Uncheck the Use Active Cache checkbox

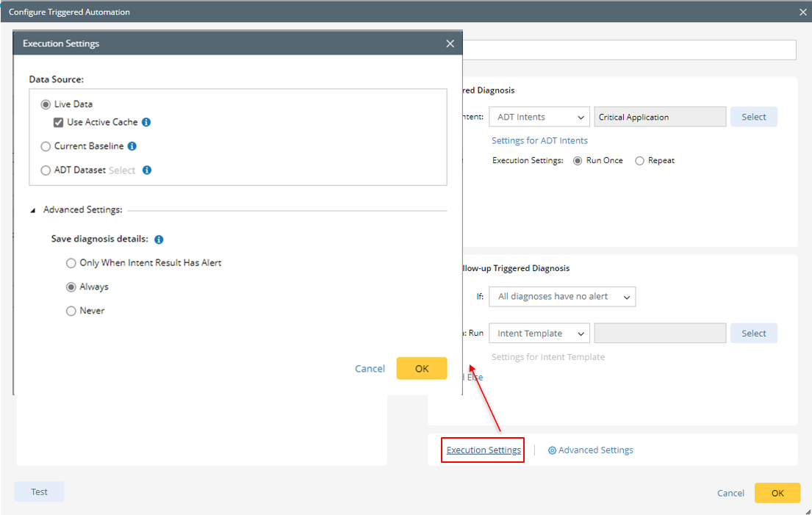[x=59, y=122]
